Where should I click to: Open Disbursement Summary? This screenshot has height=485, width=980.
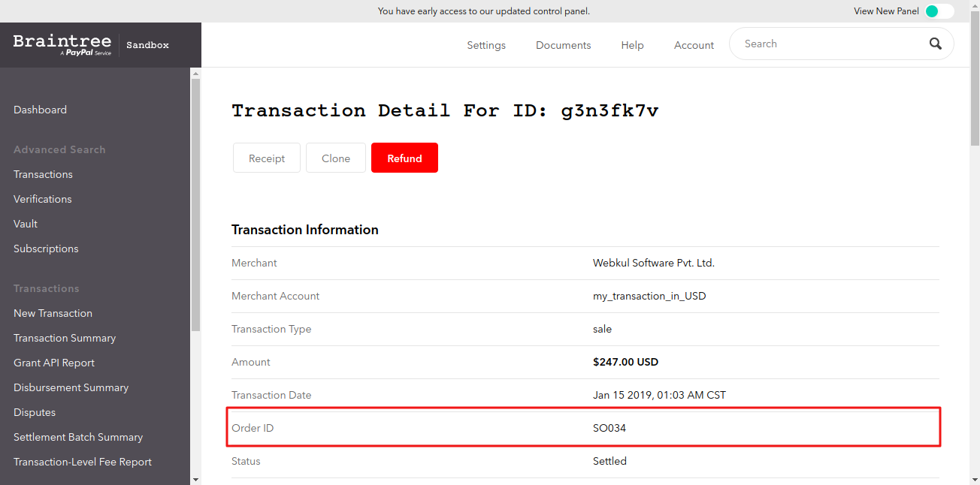pyautogui.click(x=71, y=387)
